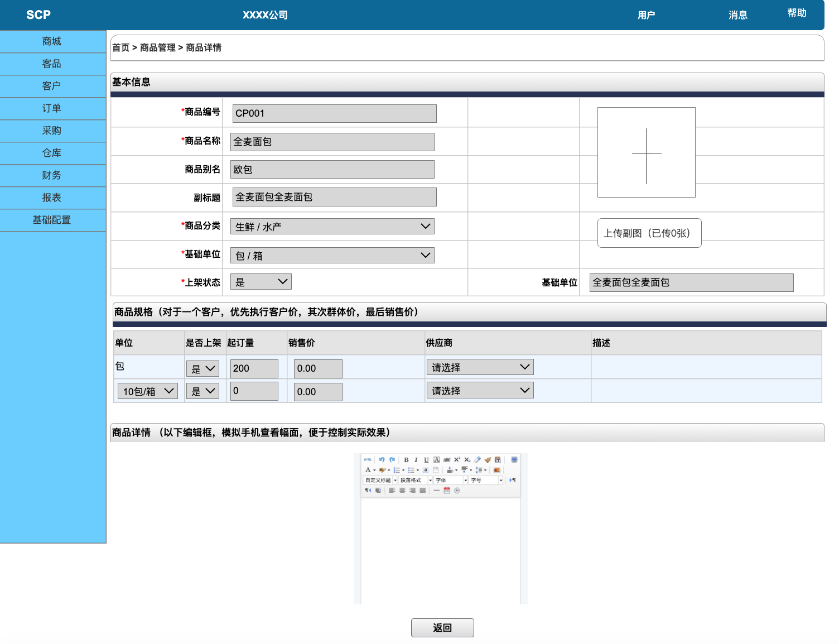839x644 pixels.
Task: Open 客户 in sidebar
Action: 52,86
